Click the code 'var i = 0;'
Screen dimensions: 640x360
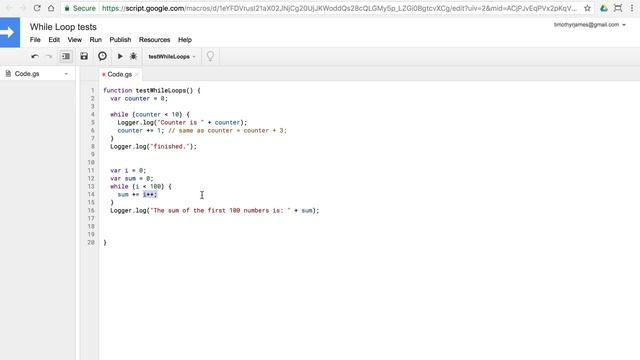128,171
